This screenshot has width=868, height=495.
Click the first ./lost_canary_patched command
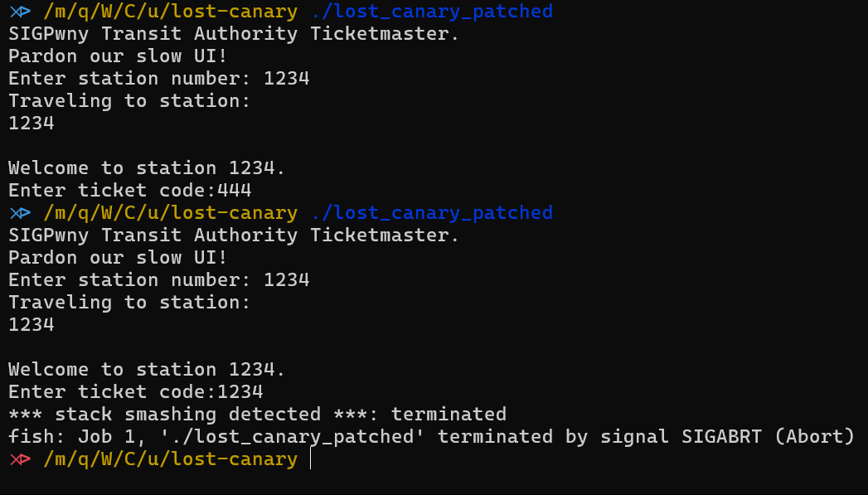[x=431, y=12]
